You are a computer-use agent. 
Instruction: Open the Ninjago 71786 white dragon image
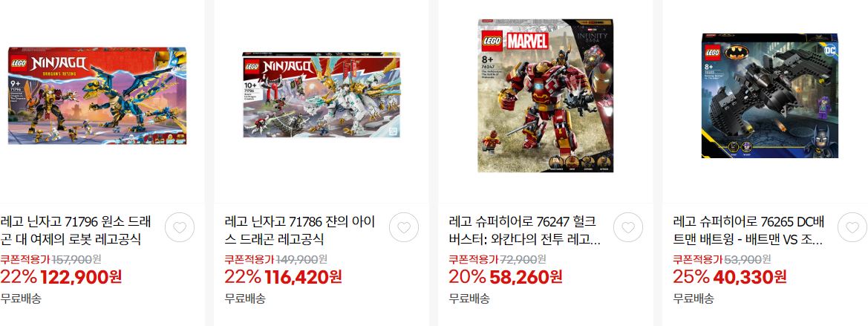coord(322,95)
